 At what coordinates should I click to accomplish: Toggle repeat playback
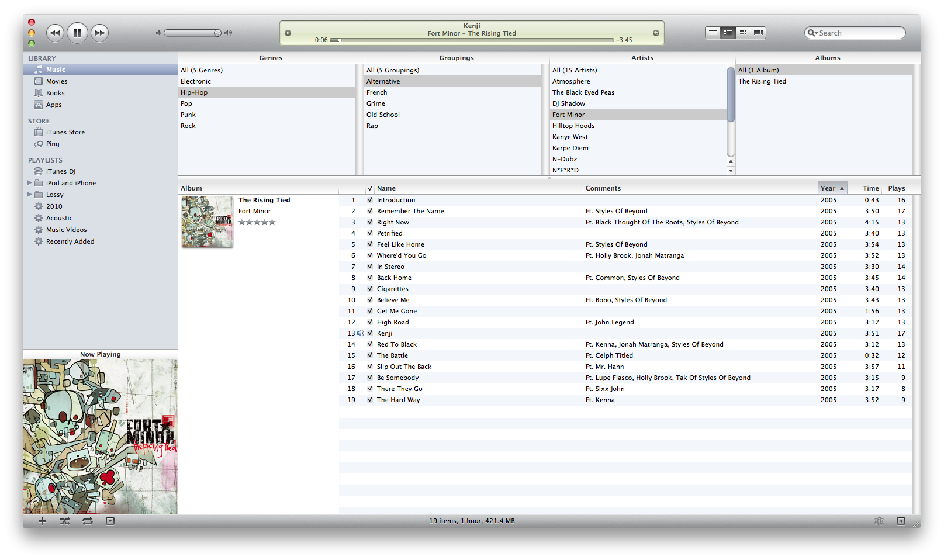(x=88, y=521)
